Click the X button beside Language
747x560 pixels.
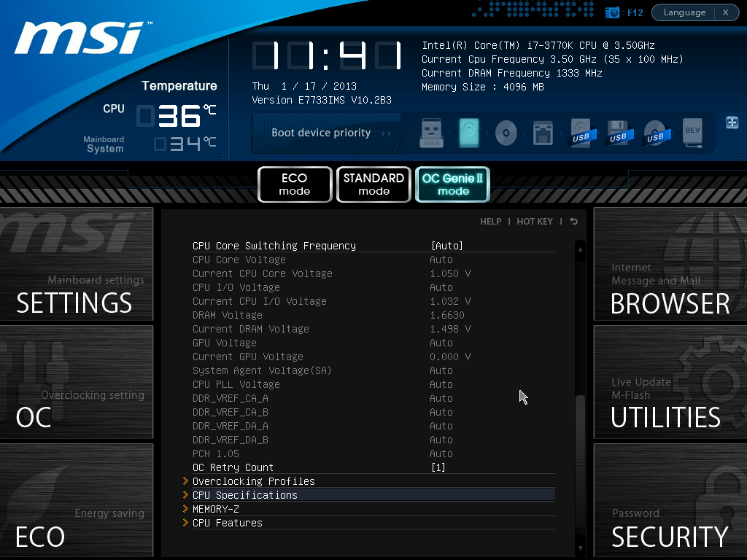(726, 12)
